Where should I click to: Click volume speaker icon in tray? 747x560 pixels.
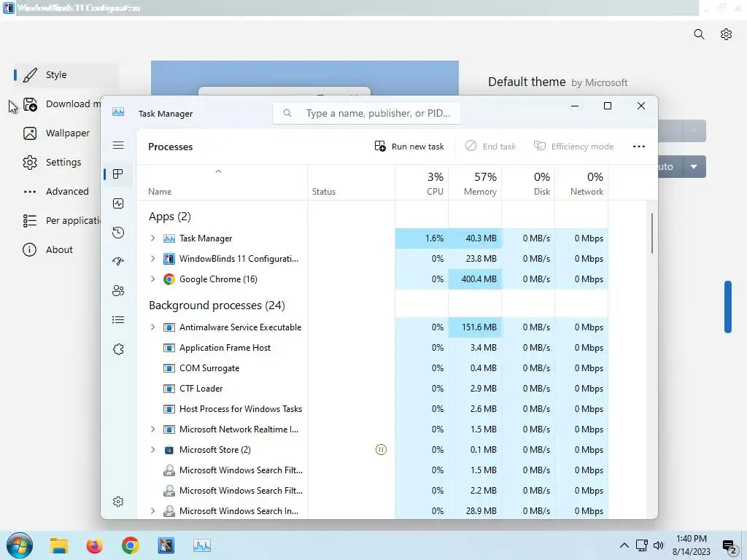tap(659, 545)
